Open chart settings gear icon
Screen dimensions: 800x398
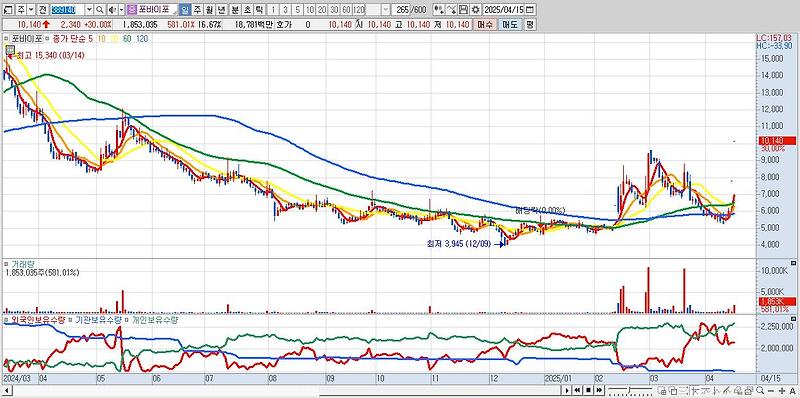point(475,10)
